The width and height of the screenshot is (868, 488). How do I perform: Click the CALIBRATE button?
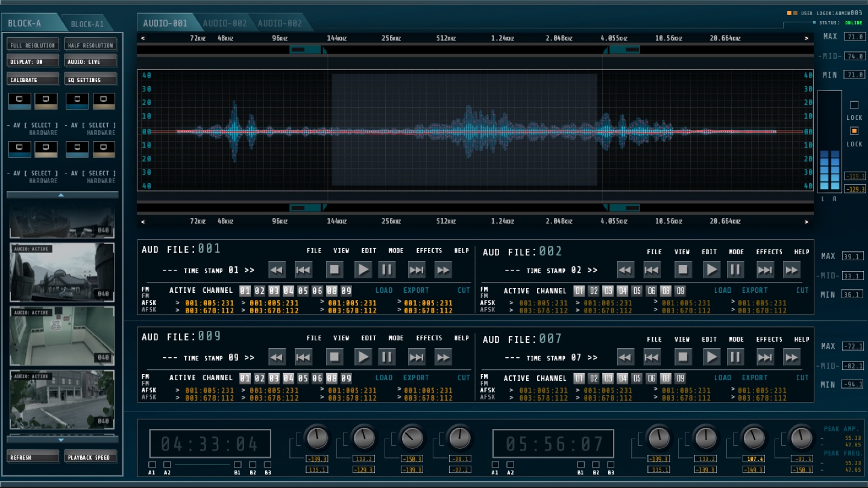pos(33,80)
